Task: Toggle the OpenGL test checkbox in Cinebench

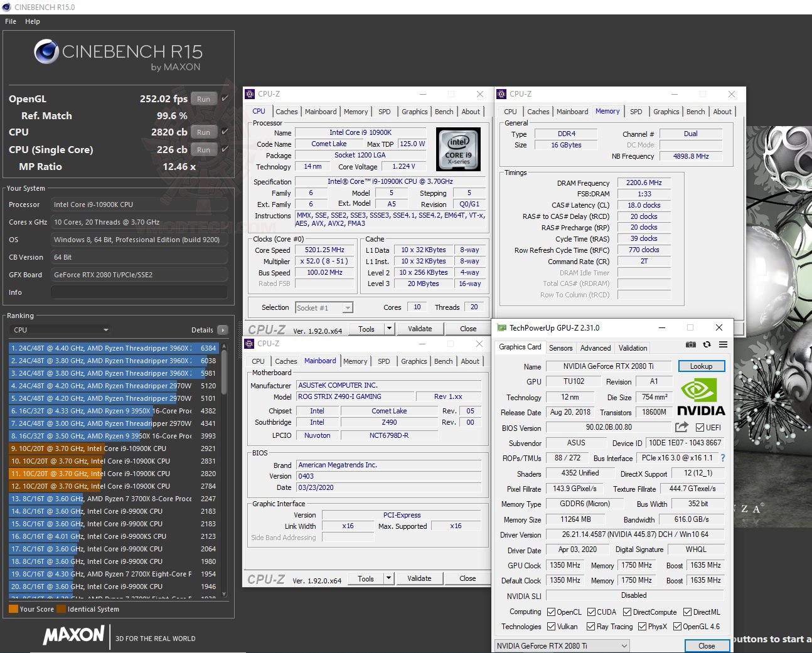Action: (x=225, y=98)
